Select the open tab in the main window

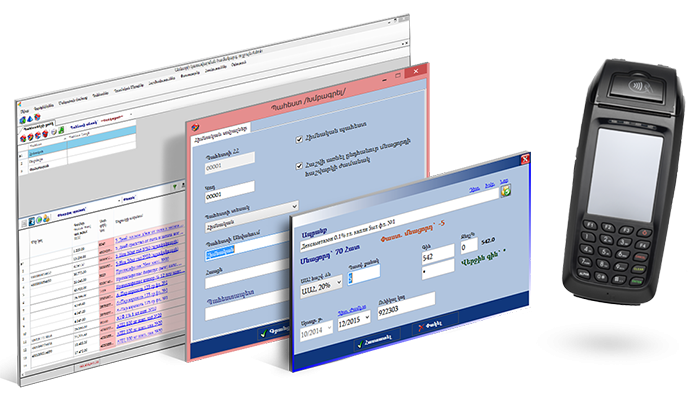[x=39, y=128]
